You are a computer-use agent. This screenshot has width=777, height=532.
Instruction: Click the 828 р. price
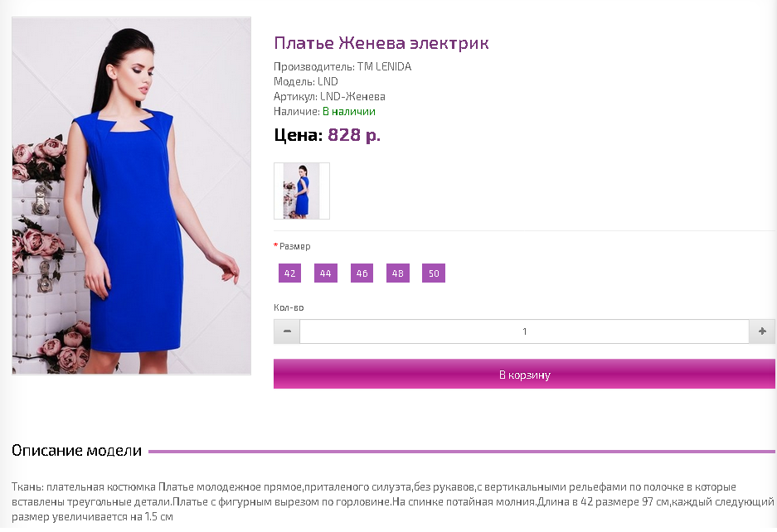coord(354,135)
